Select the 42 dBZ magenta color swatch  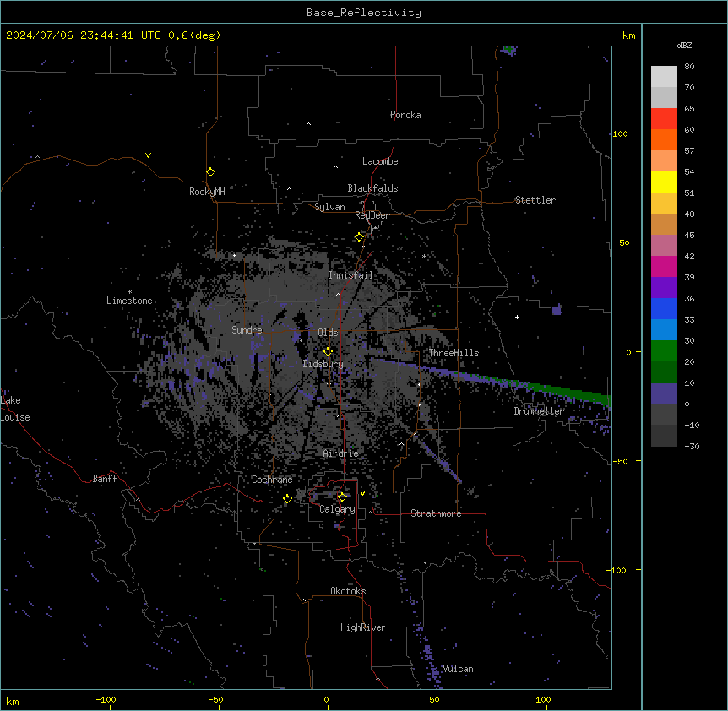point(664,266)
